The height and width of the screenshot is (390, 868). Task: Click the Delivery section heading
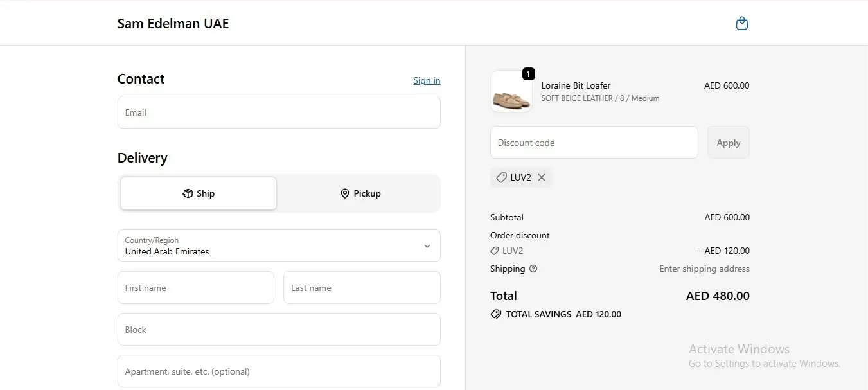click(142, 158)
